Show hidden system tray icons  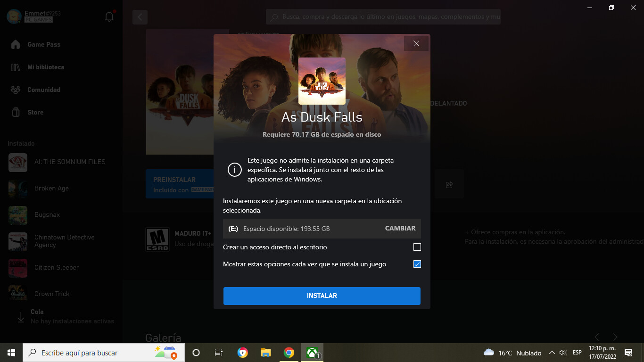(552, 353)
